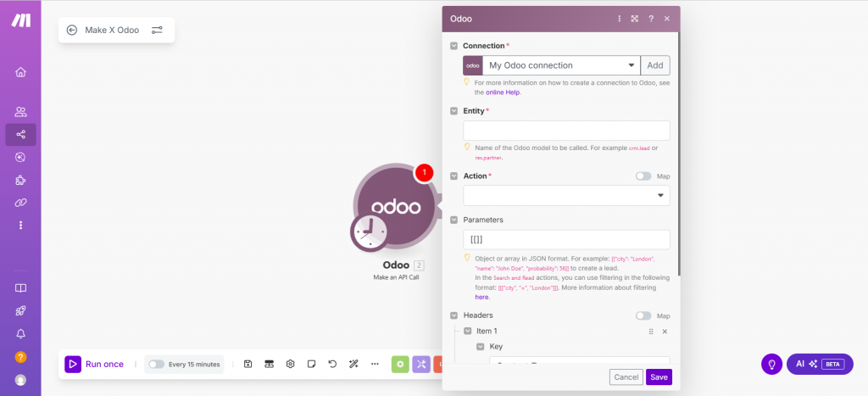
Task: Click the Entity input field
Action: pyautogui.click(x=566, y=131)
